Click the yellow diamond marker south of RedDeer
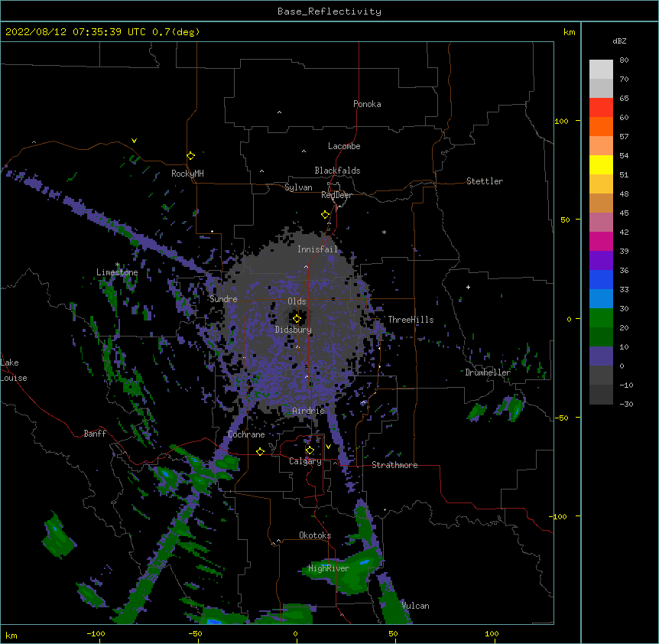This screenshot has height=644, width=659. click(x=325, y=215)
